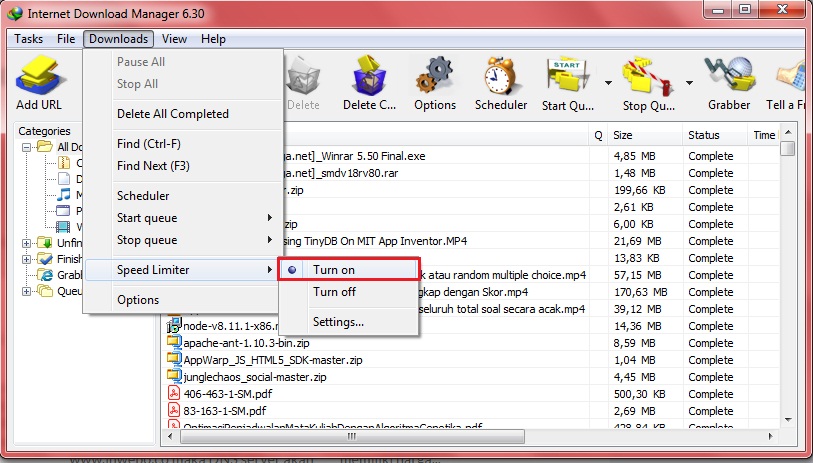The width and height of the screenshot is (813, 463).
Task: Open the View menu
Action: click(x=174, y=39)
